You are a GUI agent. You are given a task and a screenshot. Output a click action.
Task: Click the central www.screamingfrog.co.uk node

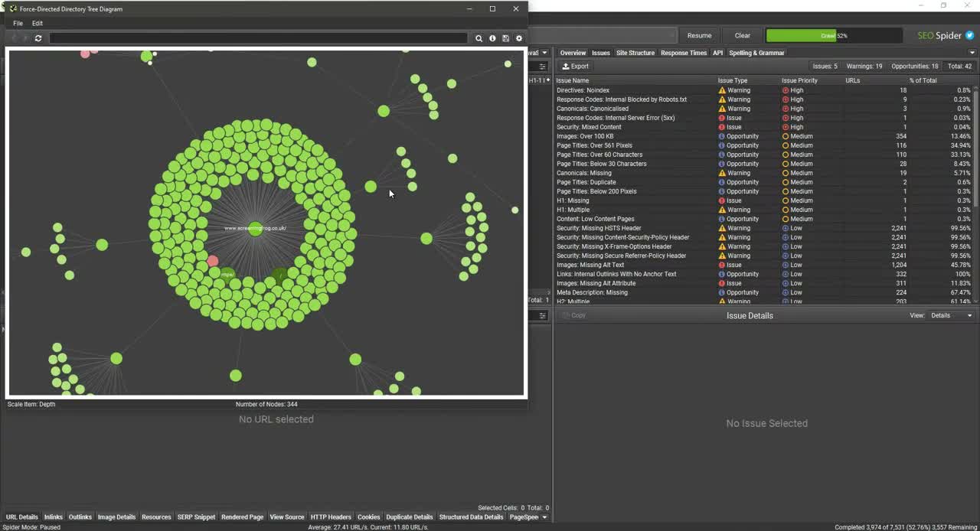pyautogui.click(x=256, y=229)
